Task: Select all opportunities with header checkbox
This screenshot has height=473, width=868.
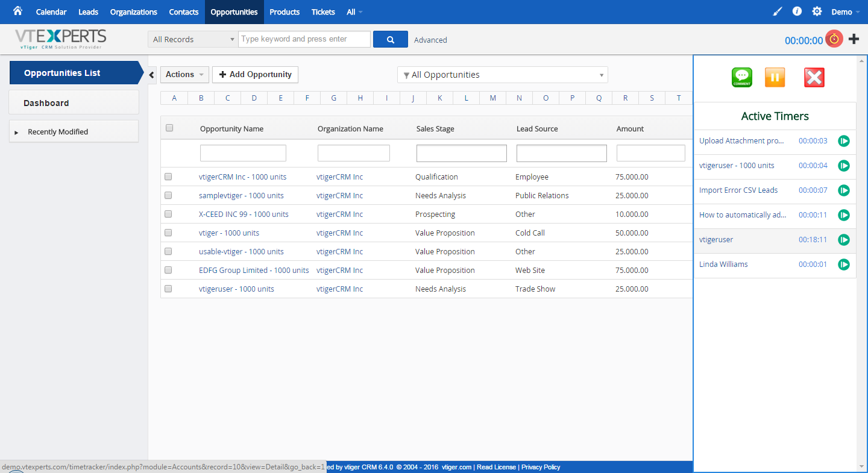Action: (169, 128)
